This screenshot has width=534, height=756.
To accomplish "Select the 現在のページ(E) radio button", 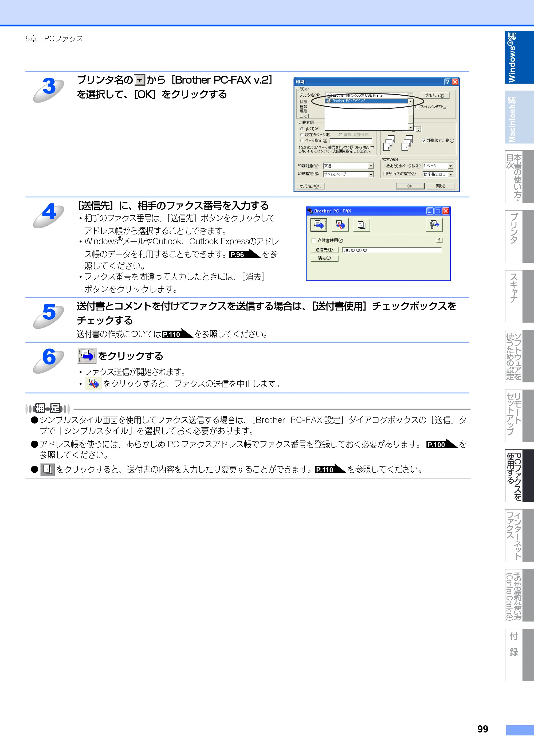I will [301, 135].
